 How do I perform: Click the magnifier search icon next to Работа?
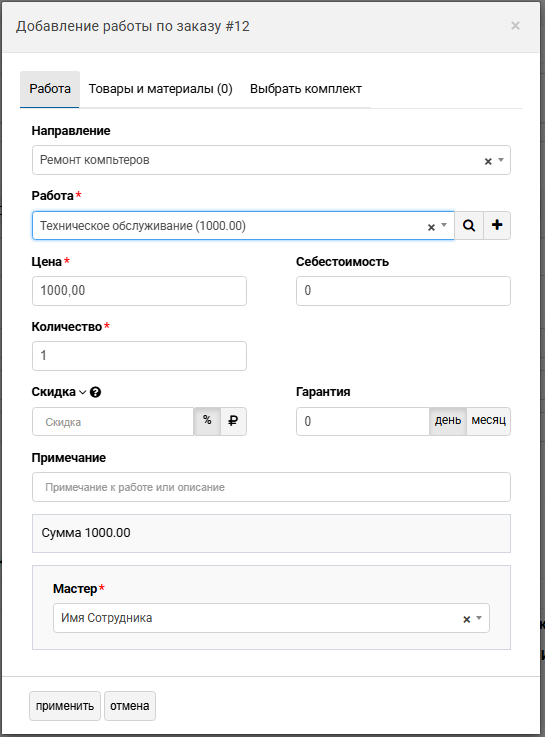(x=469, y=226)
